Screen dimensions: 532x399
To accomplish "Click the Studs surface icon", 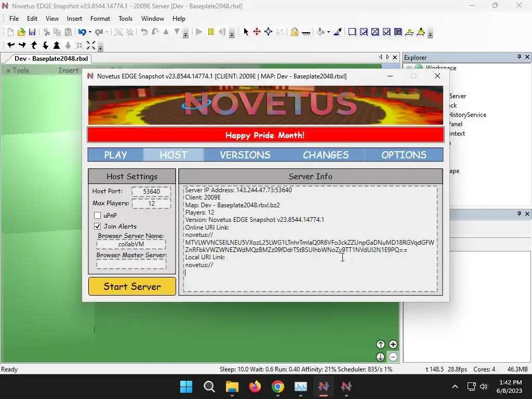I will tap(387, 32).
